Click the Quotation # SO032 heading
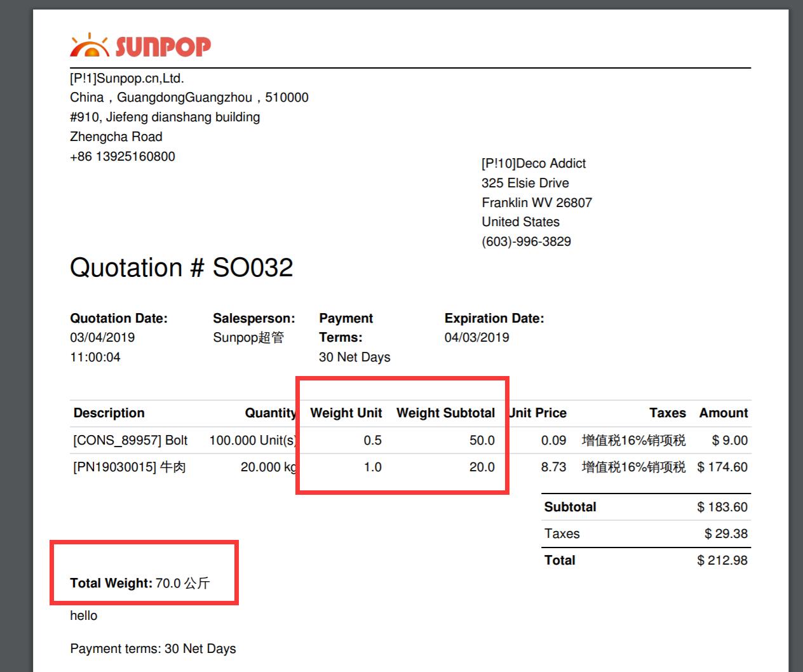803x672 pixels. point(182,267)
